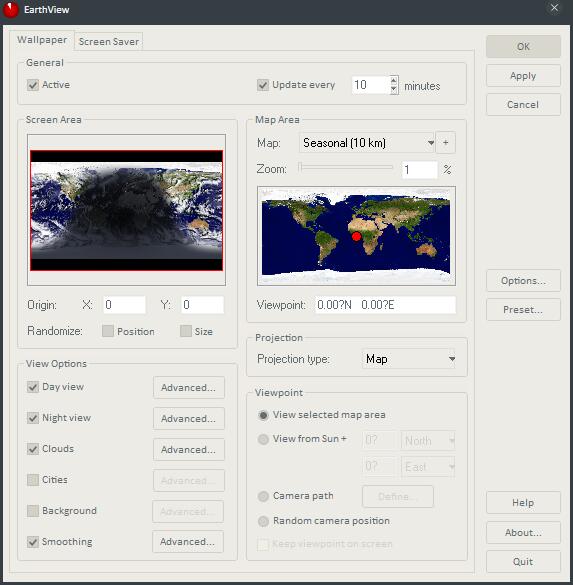
Task: Enable the Cities checkbox
Action: pos(33,480)
